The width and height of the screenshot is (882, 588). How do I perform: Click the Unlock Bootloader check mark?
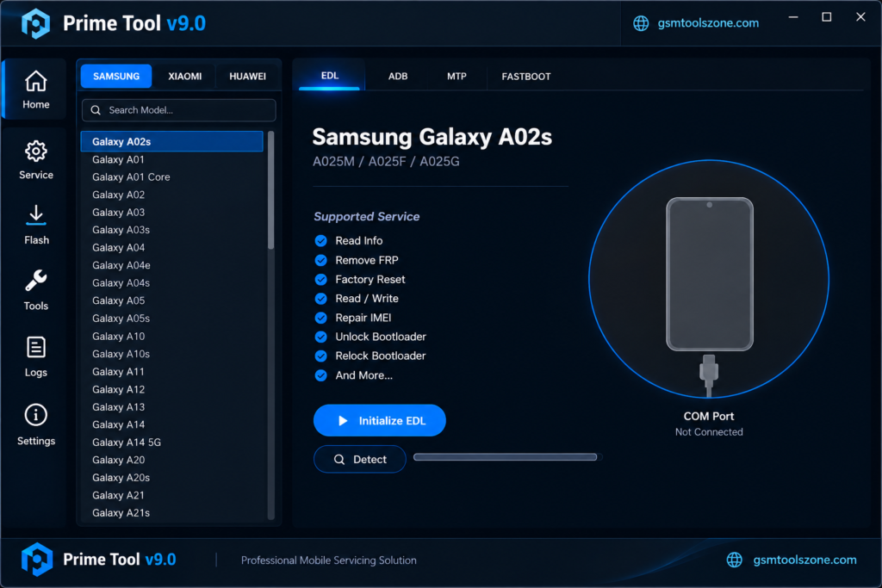(320, 337)
